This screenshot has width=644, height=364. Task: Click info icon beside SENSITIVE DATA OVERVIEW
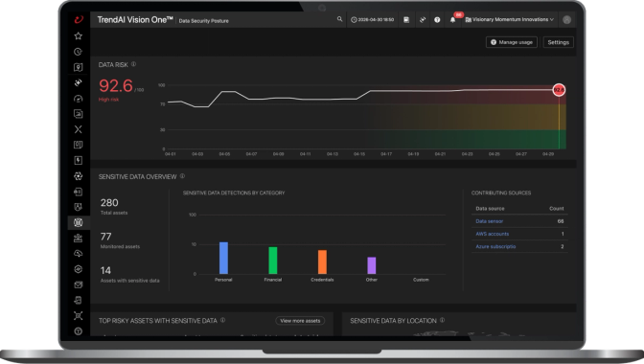(182, 176)
